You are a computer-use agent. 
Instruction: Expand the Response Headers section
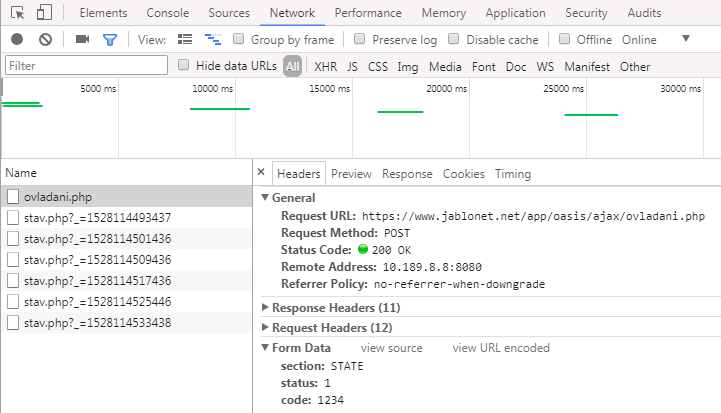pos(265,307)
